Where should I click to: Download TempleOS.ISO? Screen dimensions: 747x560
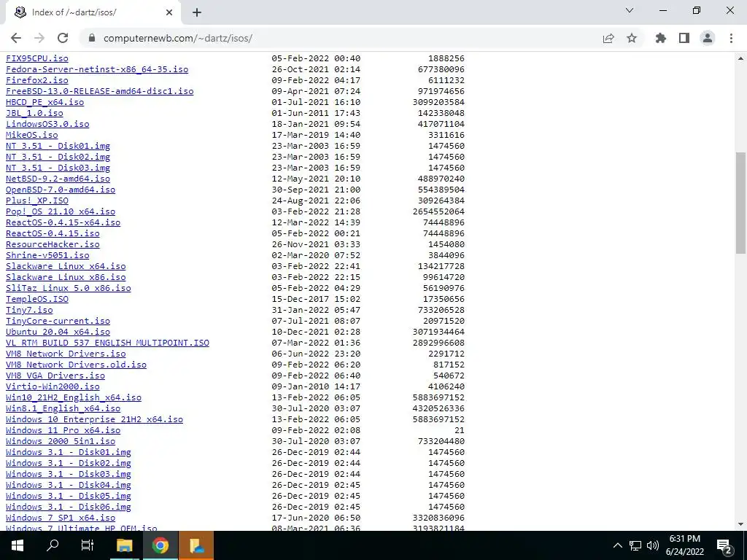coord(37,299)
